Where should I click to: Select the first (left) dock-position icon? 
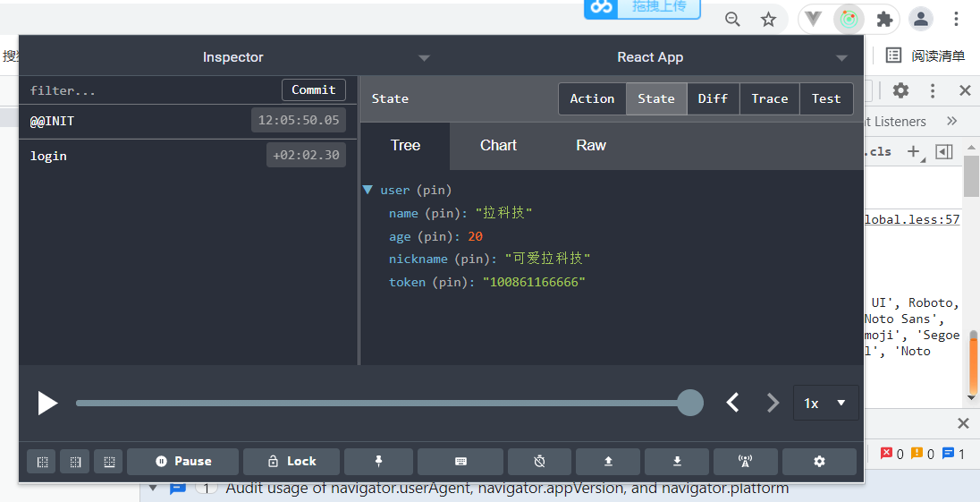[x=42, y=462]
